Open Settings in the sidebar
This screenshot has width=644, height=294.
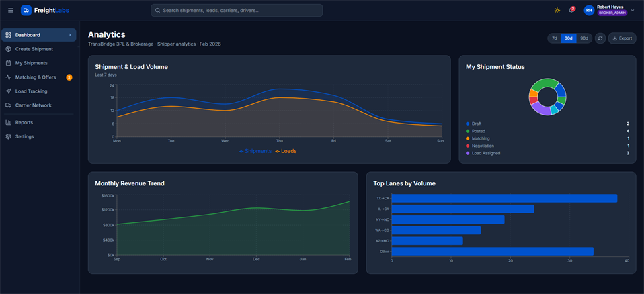pos(38,136)
